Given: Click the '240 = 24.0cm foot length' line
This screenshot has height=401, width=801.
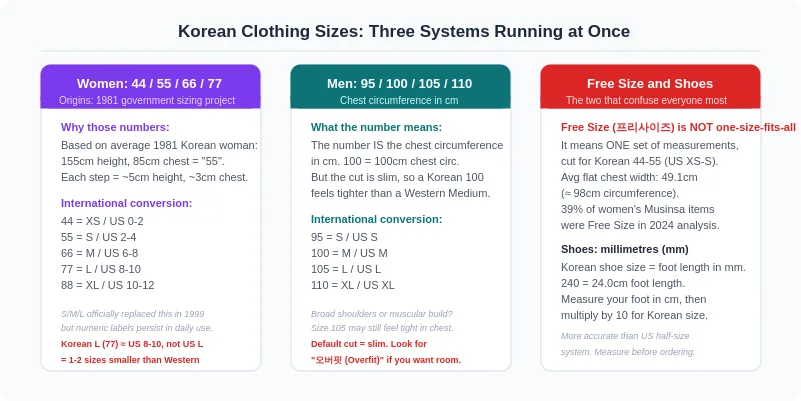Looking at the screenshot, I should click(x=623, y=283).
